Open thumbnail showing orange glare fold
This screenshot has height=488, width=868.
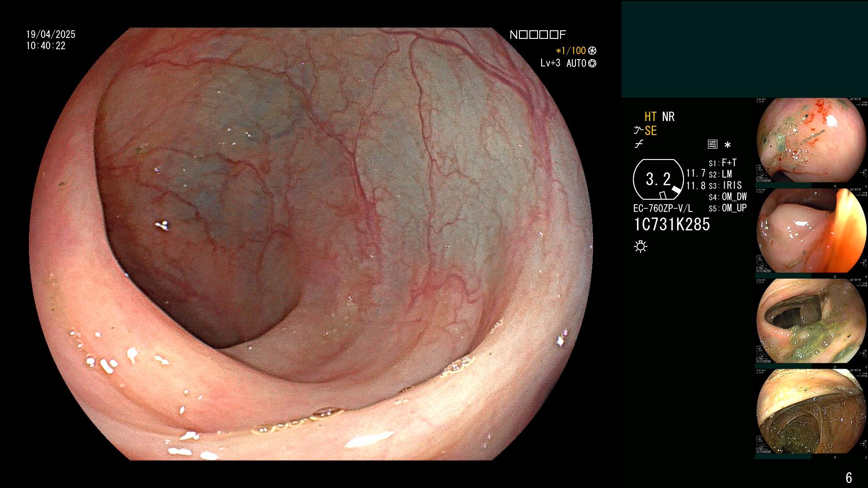coord(811,230)
